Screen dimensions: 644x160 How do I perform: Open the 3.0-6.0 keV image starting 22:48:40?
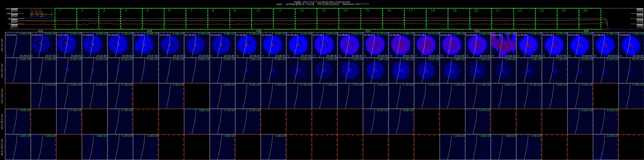606,45
